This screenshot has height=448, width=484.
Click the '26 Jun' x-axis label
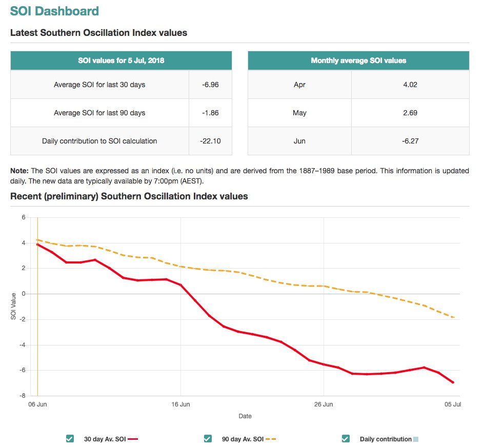tap(324, 404)
